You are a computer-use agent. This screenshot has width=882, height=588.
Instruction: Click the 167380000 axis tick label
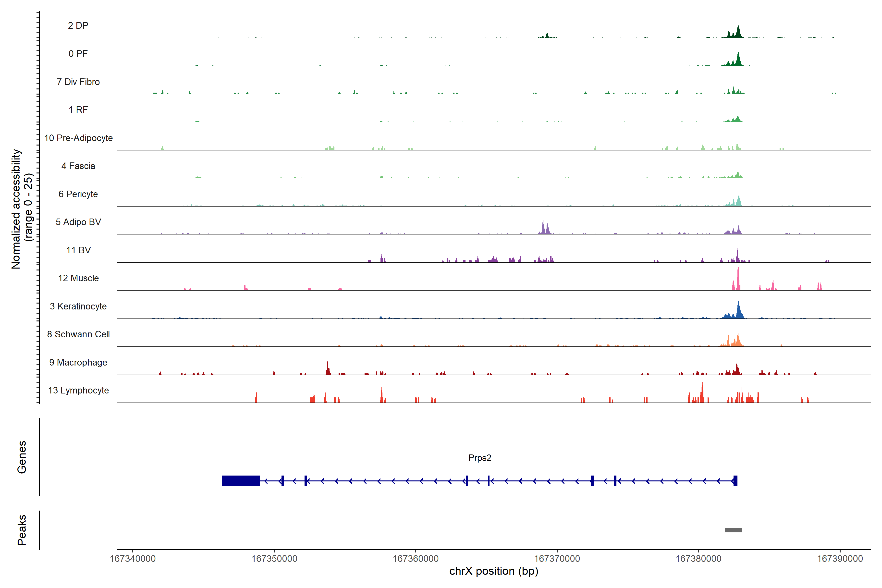tap(698, 559)
